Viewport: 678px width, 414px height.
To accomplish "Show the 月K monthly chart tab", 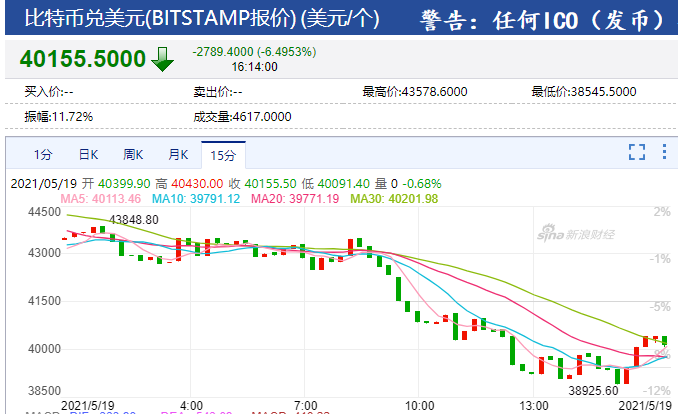I will tap(178, 154).
